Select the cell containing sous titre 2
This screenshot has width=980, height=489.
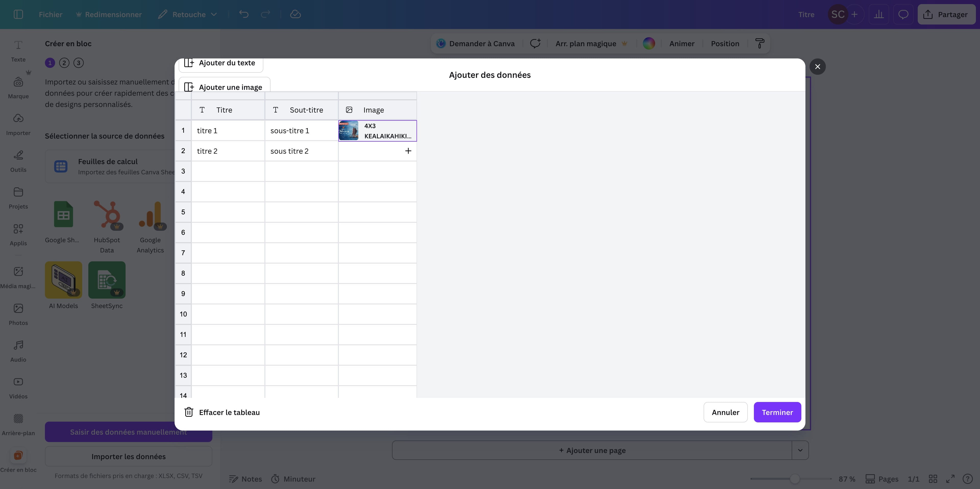pos(302,151)
